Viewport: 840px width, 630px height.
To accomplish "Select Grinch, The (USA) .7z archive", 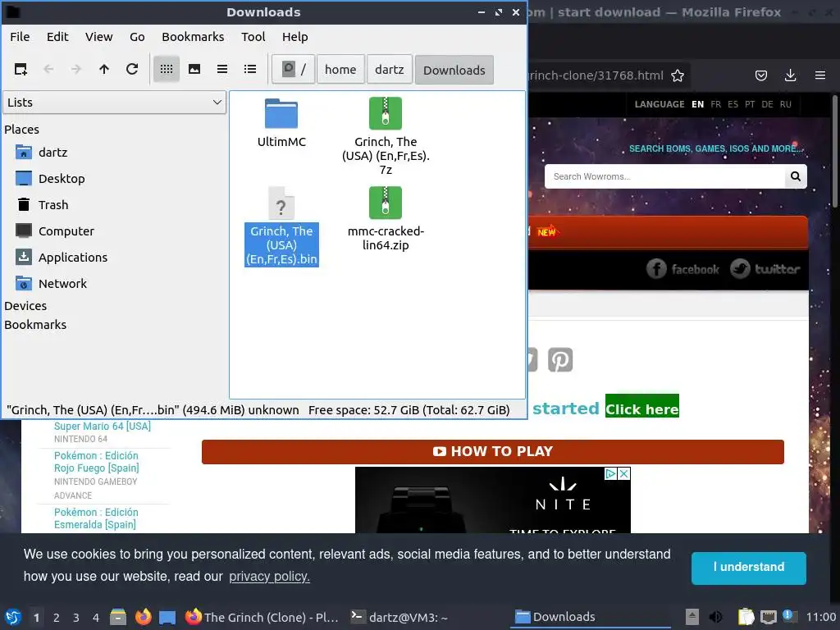I will click(386, 137).
